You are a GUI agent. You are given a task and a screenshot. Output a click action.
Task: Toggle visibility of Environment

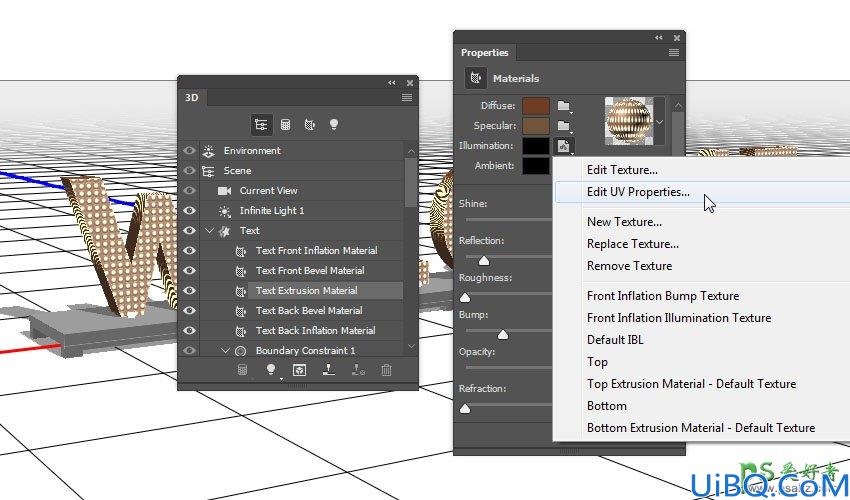189,151
